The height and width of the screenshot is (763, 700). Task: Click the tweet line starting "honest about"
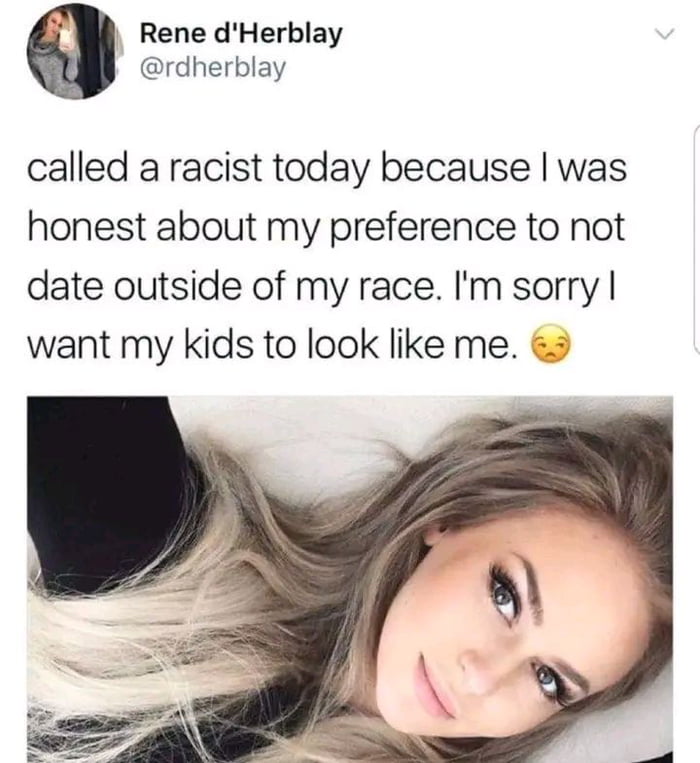(326, 228)
